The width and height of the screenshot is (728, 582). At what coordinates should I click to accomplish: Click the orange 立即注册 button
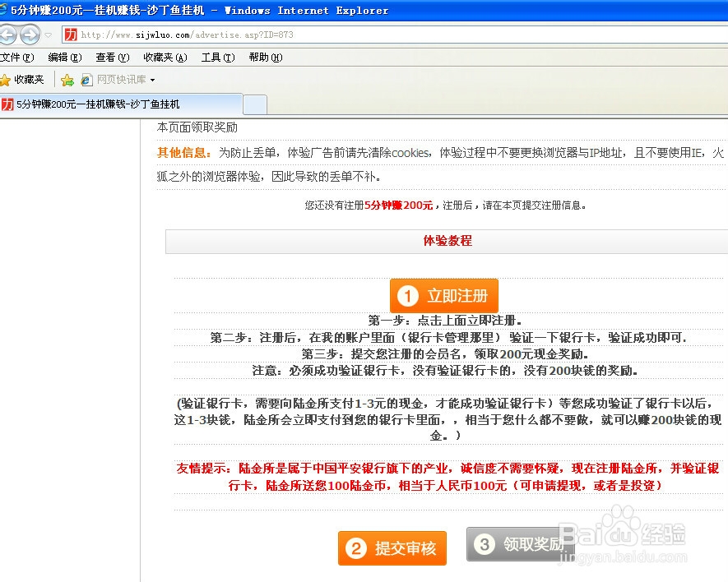(x=444, y=296)
